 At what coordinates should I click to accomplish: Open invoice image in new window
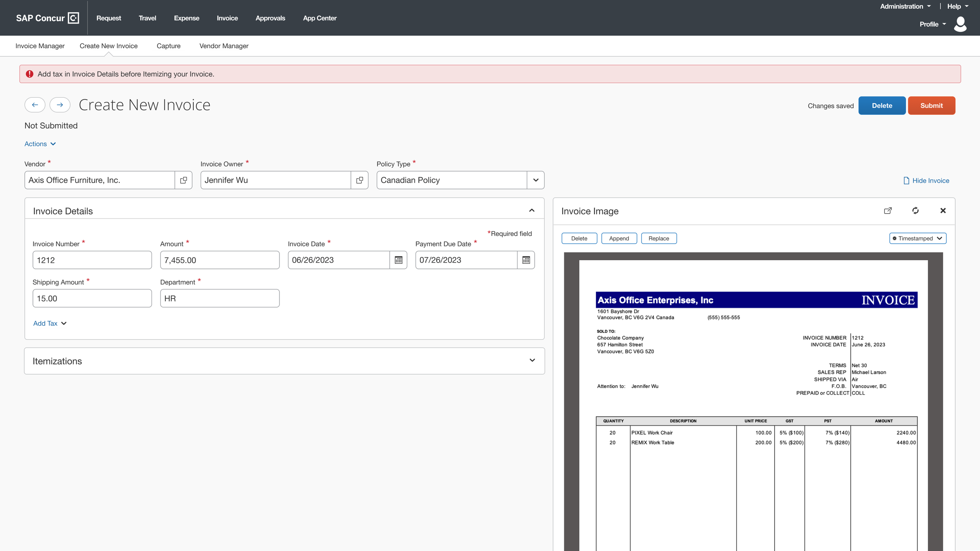click(x=888, y=211)
